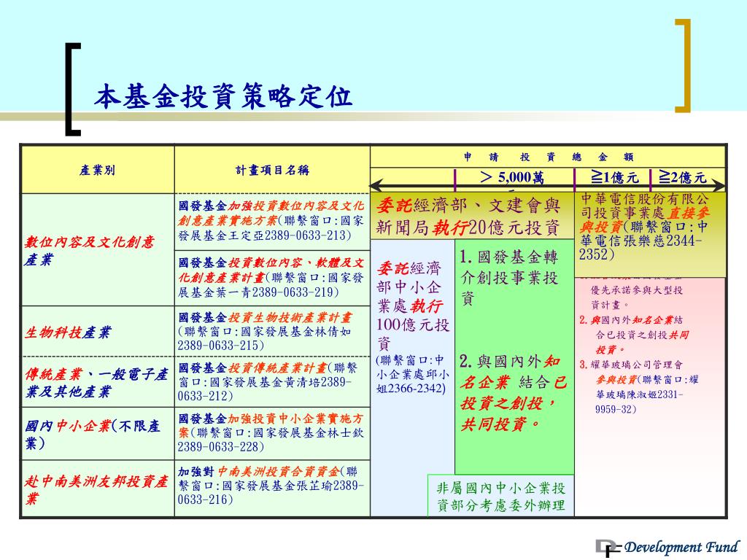The width and height of the screenshot is (747, 560).
Task: Select the 生物科技產業 industry cell
Action: coord(97,332)
